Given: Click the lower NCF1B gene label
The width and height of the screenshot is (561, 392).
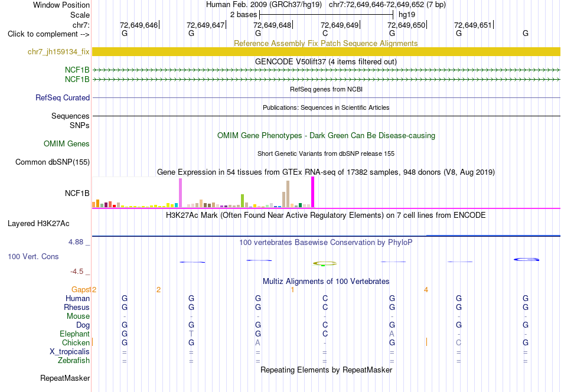Looking at the screenshot, I should [x=77, y=79].
